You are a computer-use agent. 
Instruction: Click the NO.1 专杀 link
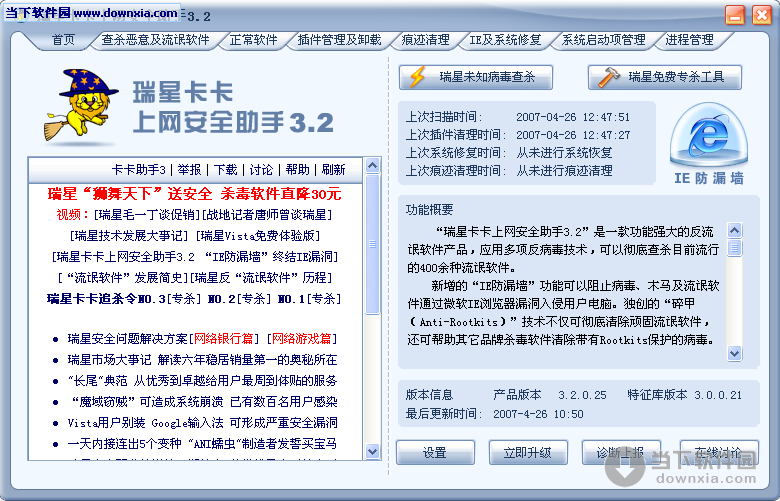(323, 299)
